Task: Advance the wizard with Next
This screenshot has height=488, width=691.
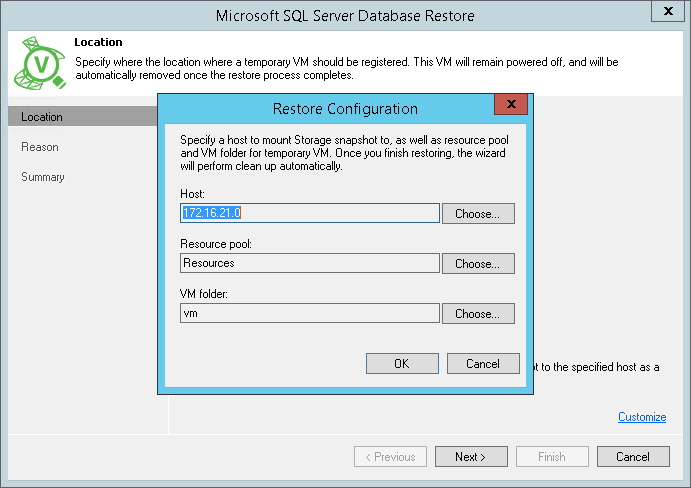Action: [472, 457]
